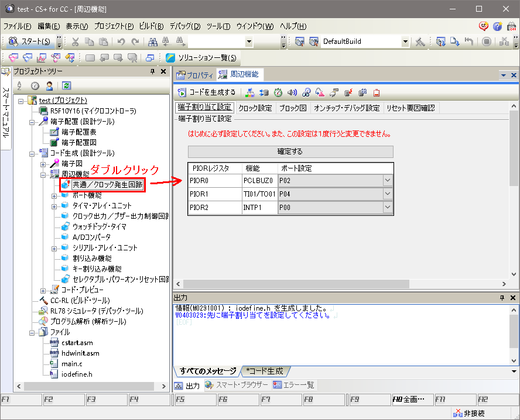Collapse the test (プロジェクト) root node
520x420 pixels.
tap(21, 101)
